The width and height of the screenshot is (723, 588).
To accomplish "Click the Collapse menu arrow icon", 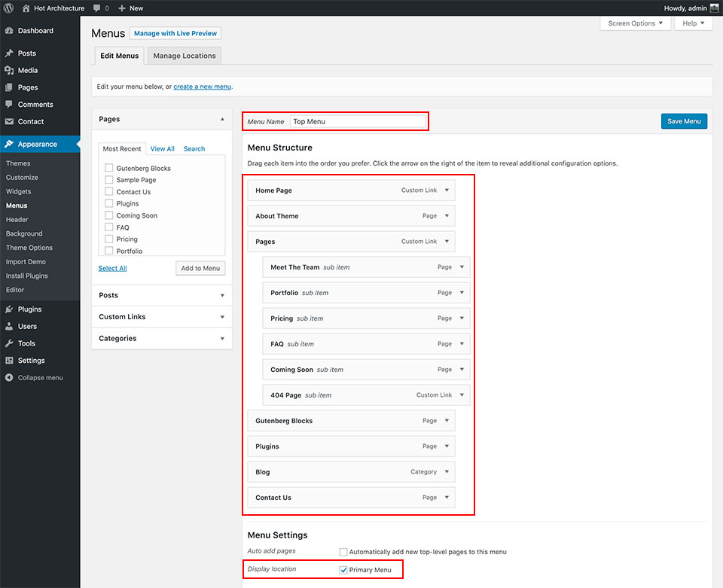I will click(x=9, y=377).
